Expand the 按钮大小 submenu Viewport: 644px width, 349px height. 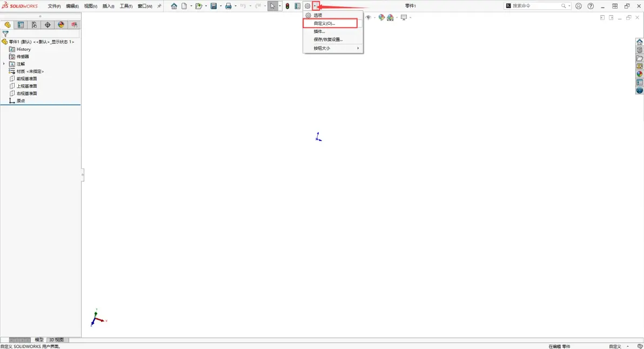tap(333, 48)
